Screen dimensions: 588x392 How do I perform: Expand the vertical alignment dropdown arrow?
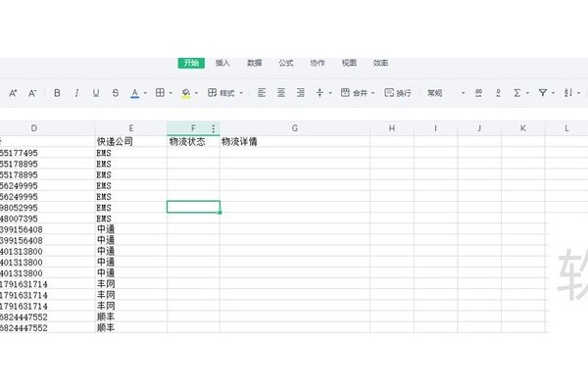330,93
